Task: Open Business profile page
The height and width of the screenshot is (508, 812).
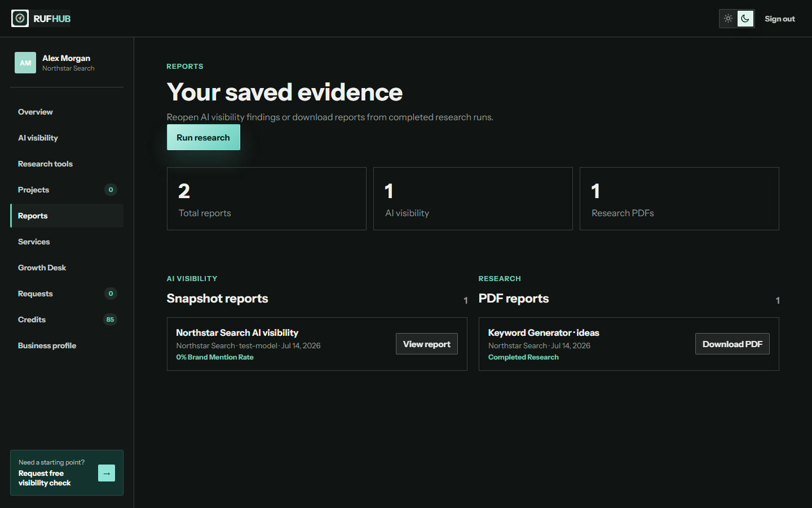Action: (x=67, y=345)
